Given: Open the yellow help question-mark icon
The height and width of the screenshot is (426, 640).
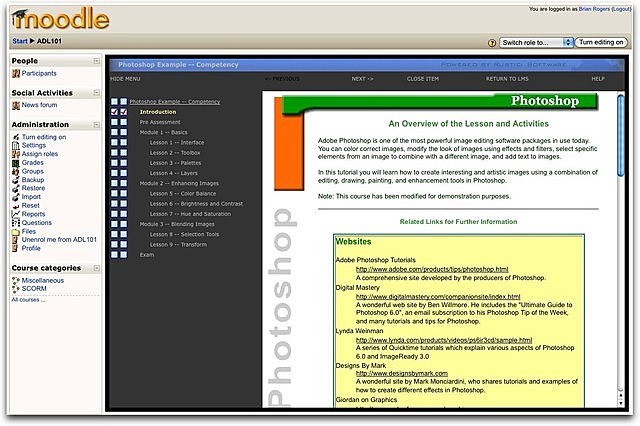Looking at the screenshot, I should pyautogui.click(x=492, y=43).
